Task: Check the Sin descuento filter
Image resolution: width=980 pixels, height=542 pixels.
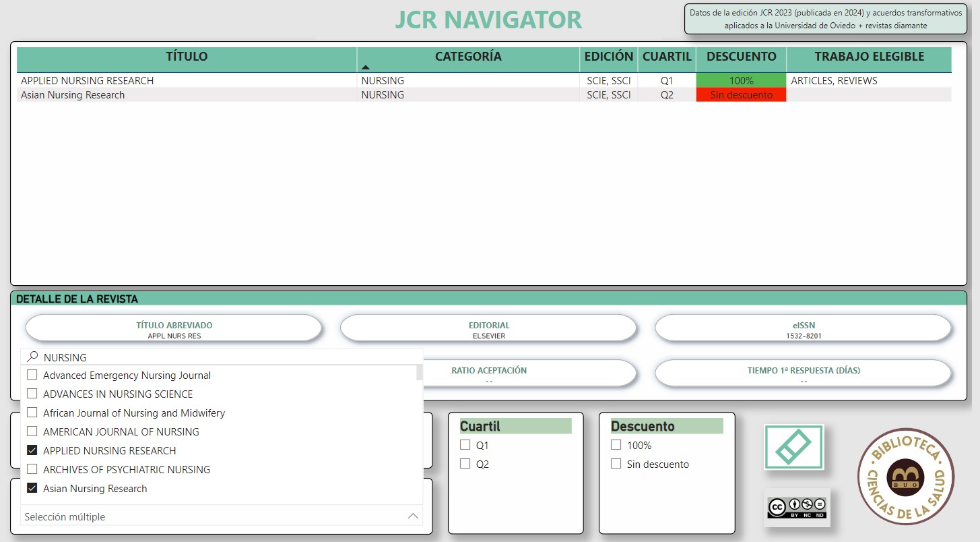Action: (x=616, y=464)
